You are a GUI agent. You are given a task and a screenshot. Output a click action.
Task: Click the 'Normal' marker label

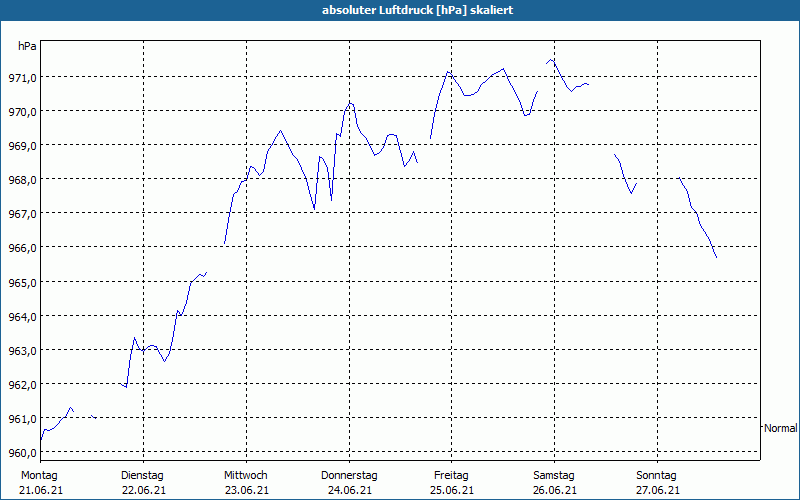pyautogui.click(x=781, y=429)
